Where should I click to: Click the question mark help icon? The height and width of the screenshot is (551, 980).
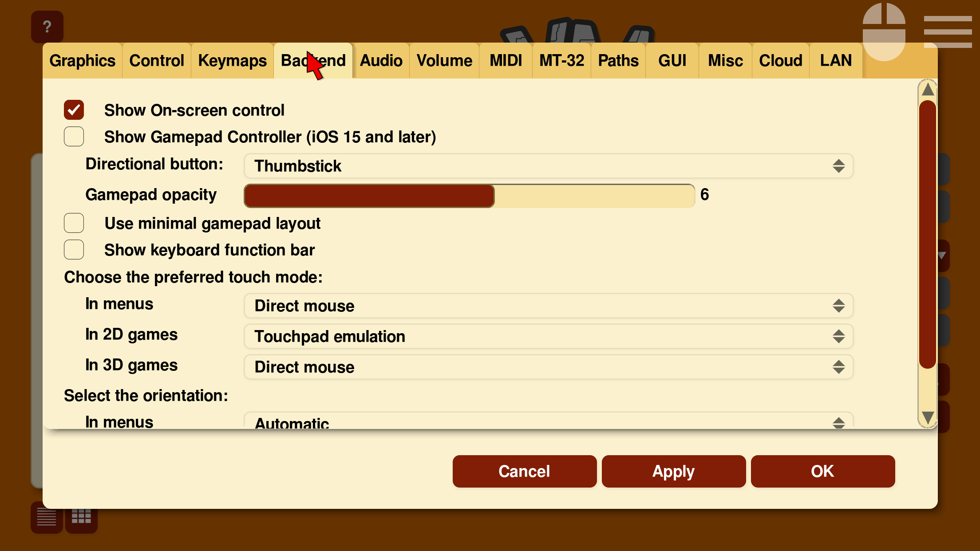pyautogui.click(x=47, y=27)
